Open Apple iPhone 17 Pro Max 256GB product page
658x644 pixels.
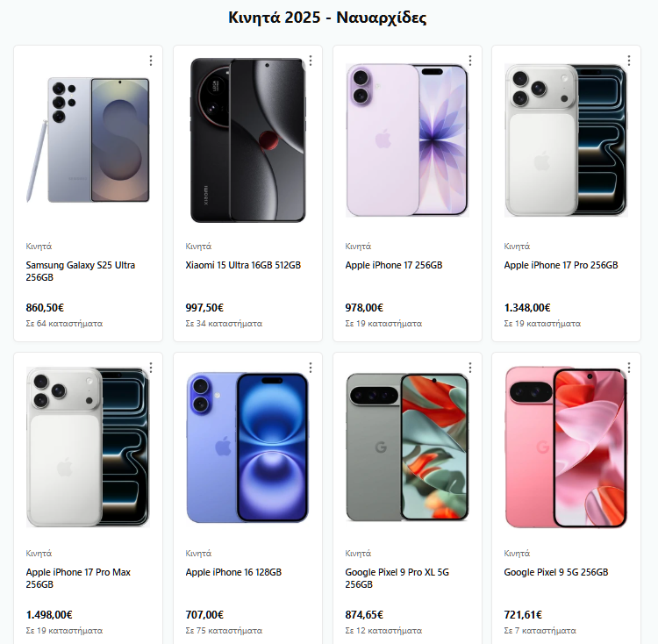(78, 578)
